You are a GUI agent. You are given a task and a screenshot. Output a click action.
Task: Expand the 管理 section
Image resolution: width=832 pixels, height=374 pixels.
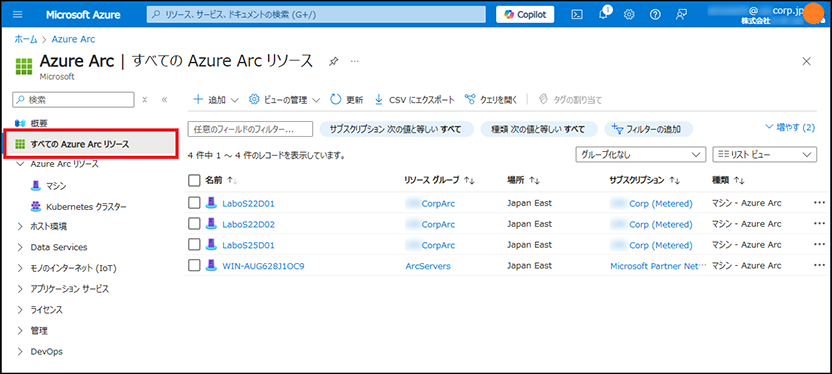coord(20,330)
